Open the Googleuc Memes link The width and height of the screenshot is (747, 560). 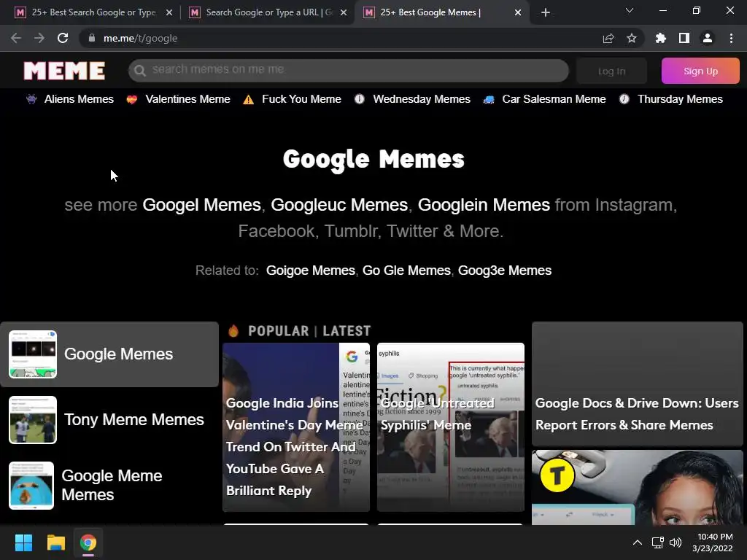coord(339,205)
